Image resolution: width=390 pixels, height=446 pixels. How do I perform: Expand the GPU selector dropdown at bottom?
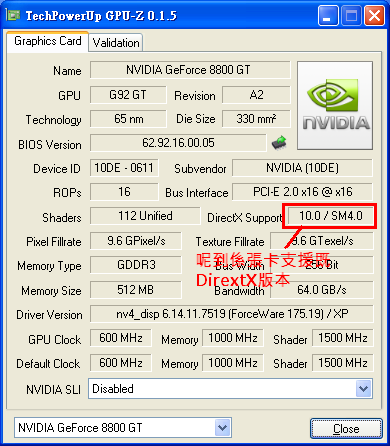pos(222,427)
